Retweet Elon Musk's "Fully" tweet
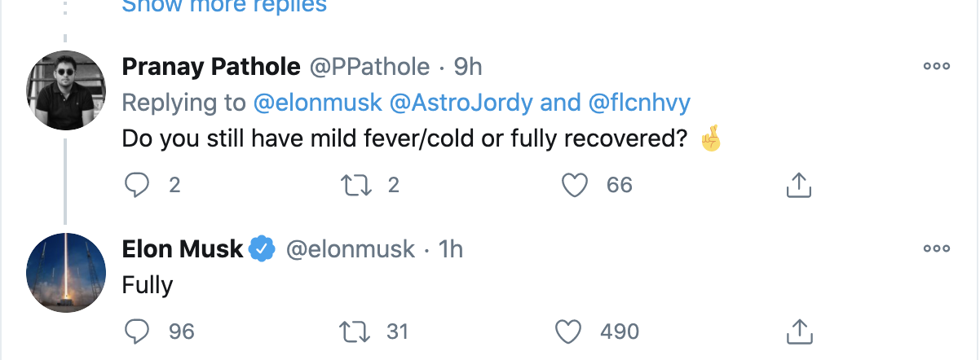 [x=355, y=331]
